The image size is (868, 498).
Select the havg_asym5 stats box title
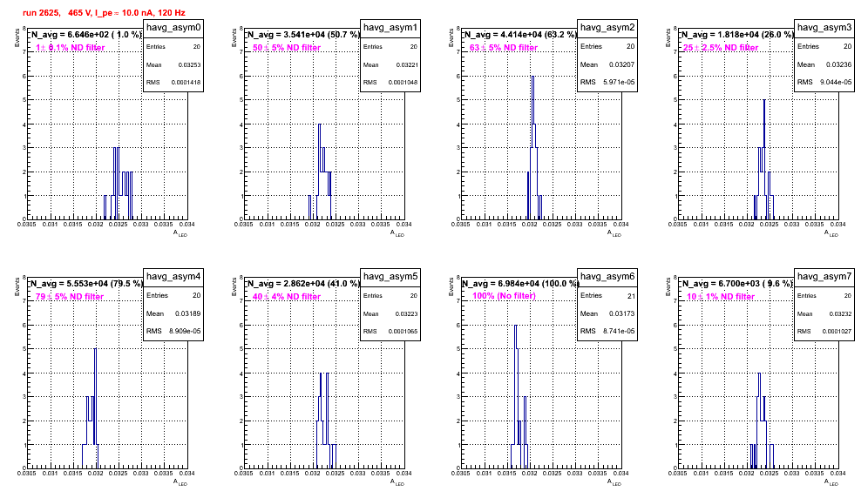point(390,277)
